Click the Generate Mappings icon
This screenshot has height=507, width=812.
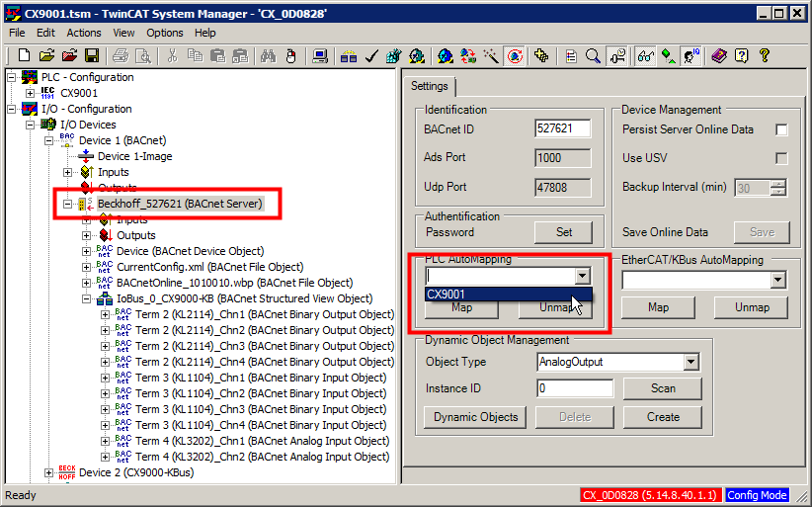(x=349, y=55)
